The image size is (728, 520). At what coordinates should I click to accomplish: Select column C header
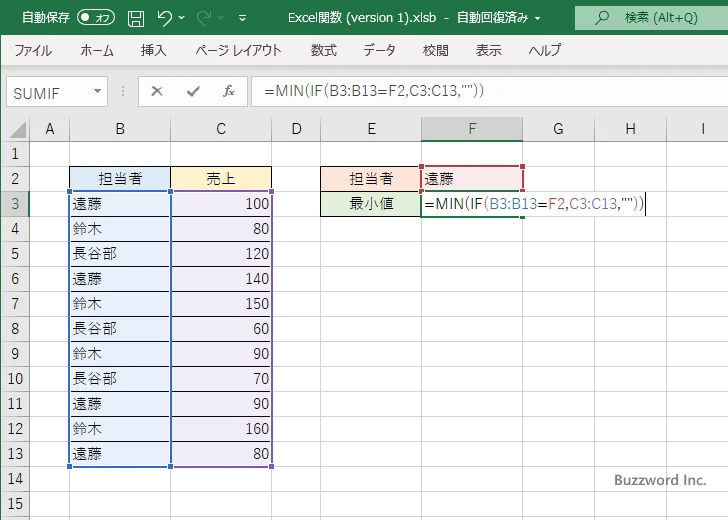[221, 129]
